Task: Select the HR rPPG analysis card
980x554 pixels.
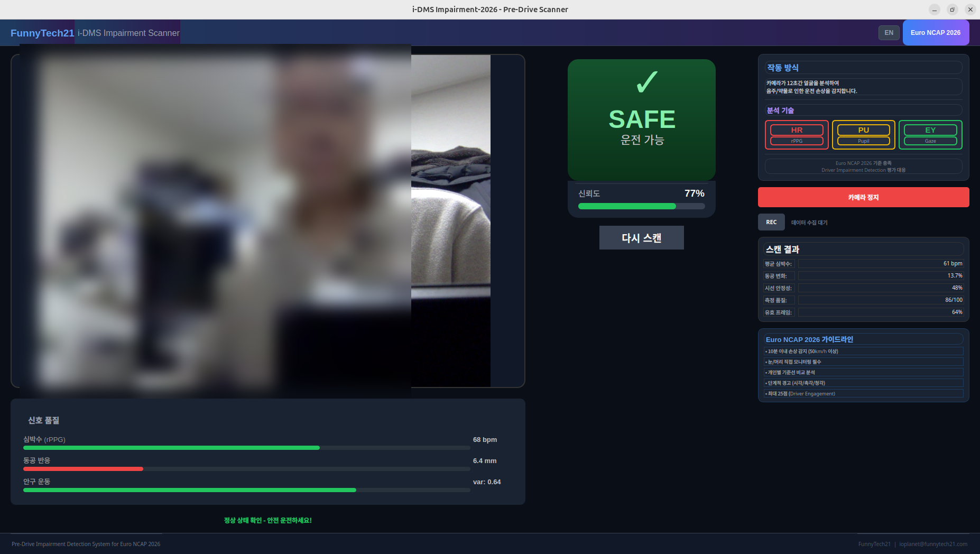Action: tap(796, 134)
